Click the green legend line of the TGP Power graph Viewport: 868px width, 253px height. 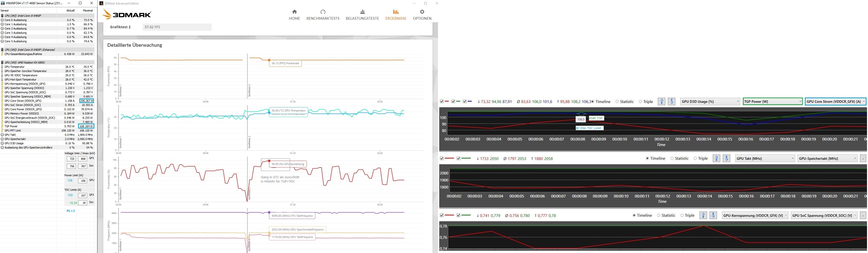pyautogui.click(x=458, y=101)
